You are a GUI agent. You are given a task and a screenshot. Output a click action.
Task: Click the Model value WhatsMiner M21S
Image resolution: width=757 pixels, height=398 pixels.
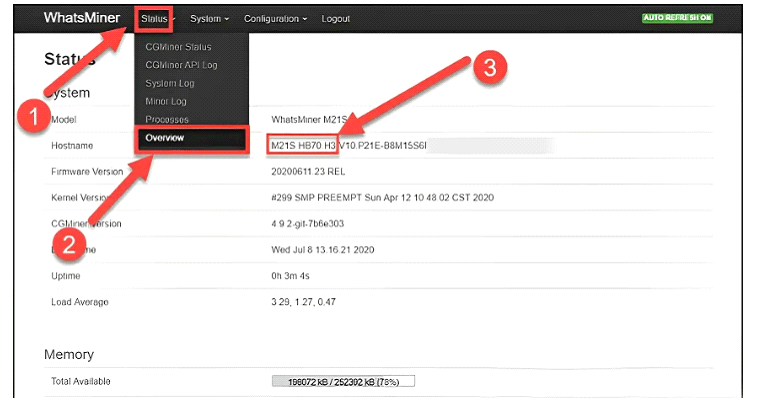click(309, 119)
